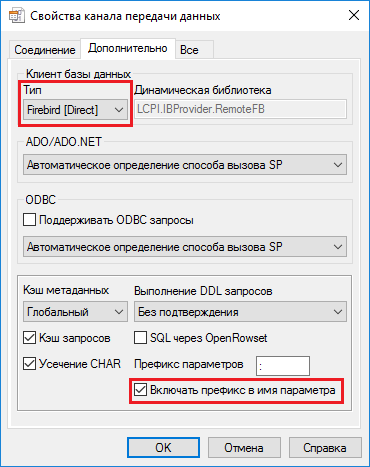Open the Тип dropdown showing Firebird [Direct]
This screenshot has width=370, height=467.
coord(75,110)
